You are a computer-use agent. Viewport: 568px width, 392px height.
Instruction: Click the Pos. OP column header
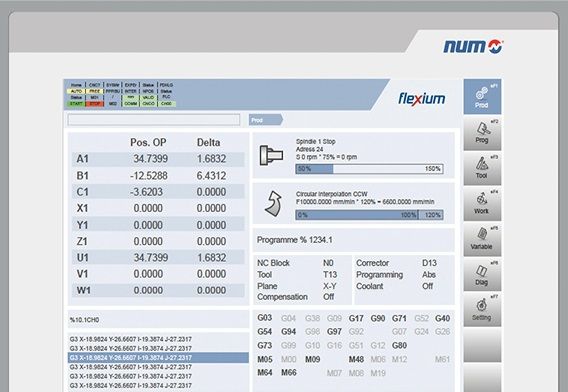tap(148, 142)
